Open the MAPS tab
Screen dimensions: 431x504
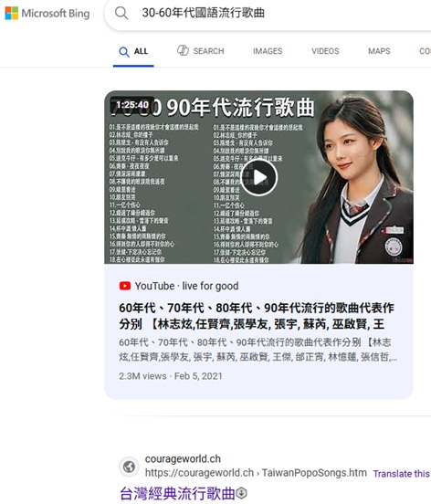[379, 51]
